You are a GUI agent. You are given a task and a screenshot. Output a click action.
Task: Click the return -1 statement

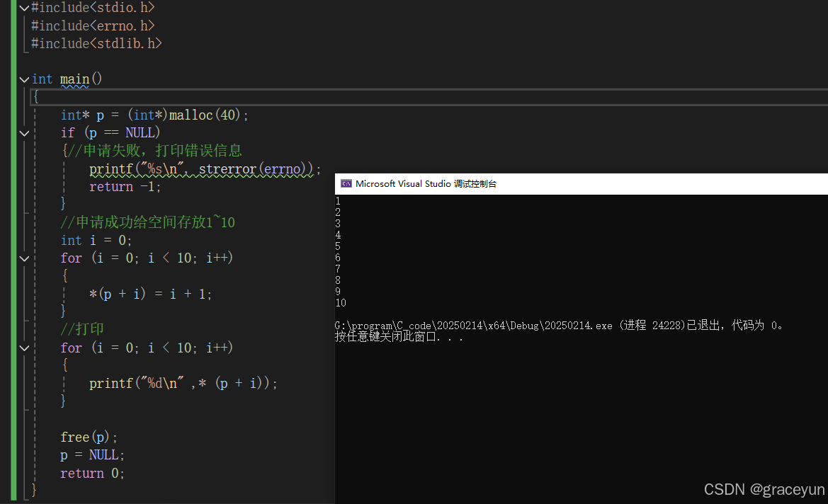(x=125, y=187)
